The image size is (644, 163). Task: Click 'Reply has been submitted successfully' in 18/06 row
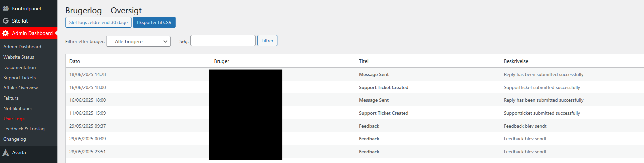pos(544,74)
